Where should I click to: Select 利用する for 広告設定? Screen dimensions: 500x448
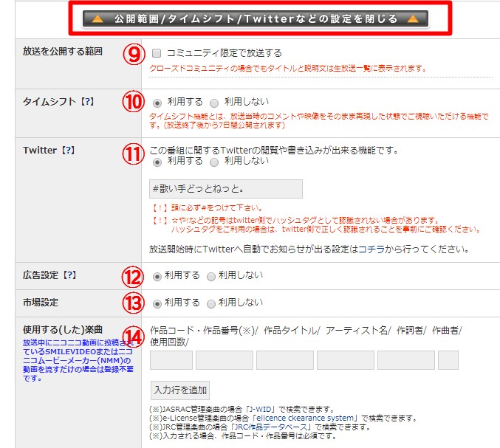point(157,276)
